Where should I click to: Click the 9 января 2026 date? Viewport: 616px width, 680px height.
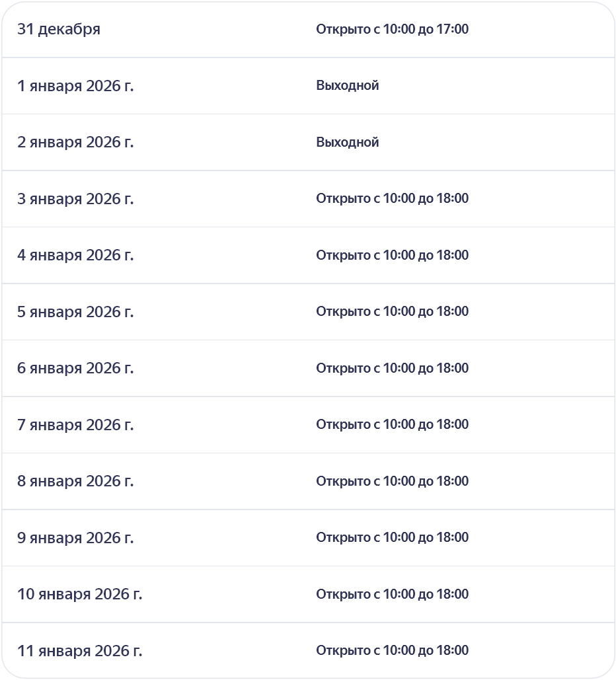point(75,538)
